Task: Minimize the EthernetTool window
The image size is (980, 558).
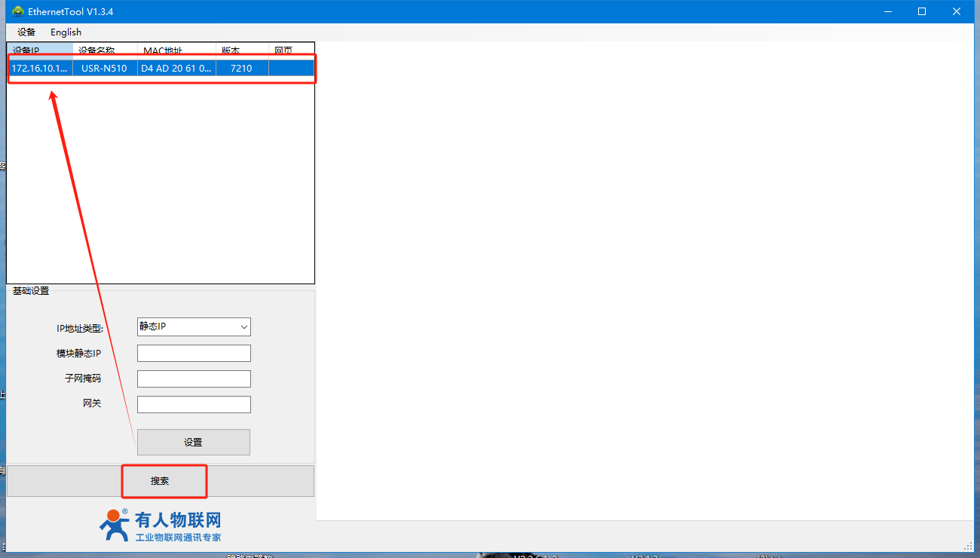Action: coord(887,11)
